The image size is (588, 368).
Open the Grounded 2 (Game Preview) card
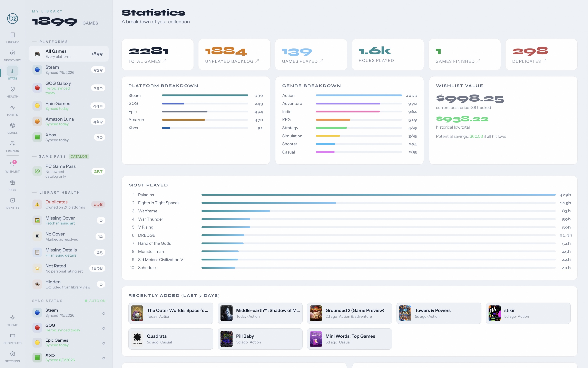[x=349, y=313]
